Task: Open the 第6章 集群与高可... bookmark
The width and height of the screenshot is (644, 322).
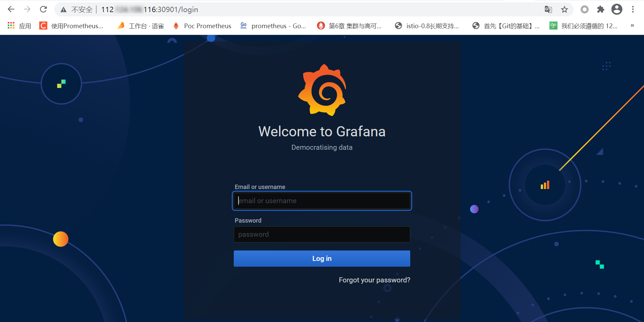Action: coord(350,26)
